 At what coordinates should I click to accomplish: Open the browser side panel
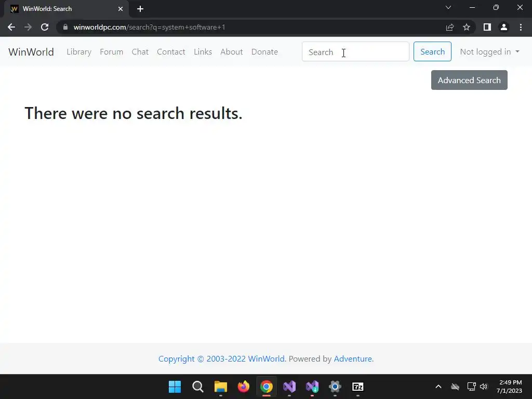point(487,27)
